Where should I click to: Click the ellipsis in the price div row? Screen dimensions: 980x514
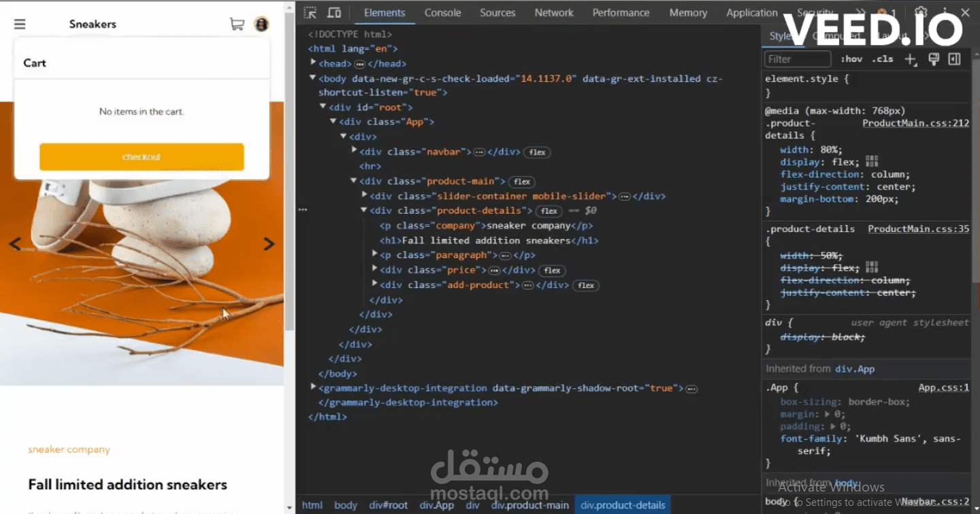pyautogui.click(x=495, y=270)
